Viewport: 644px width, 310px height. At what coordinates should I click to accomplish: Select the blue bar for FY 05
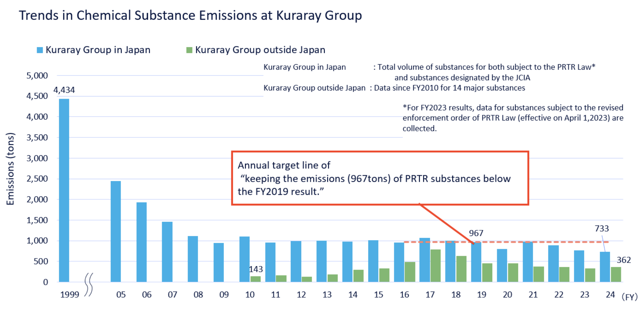pos(116,231)
